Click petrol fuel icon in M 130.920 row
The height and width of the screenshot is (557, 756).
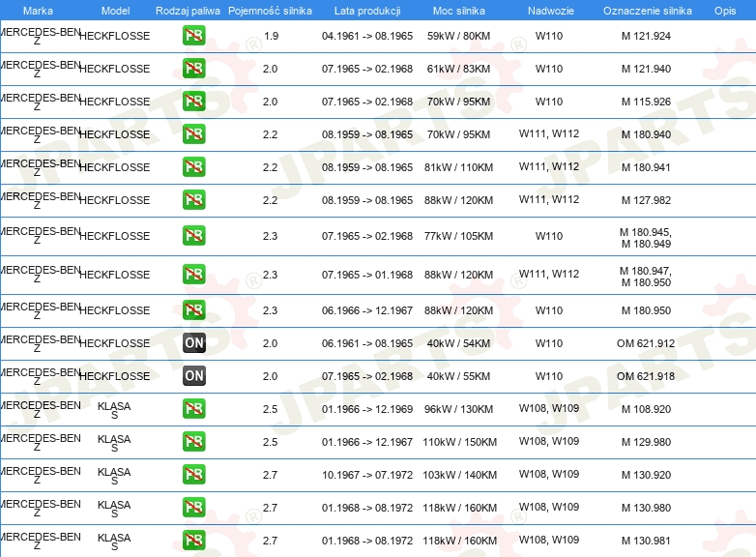[x=193, y=474]
